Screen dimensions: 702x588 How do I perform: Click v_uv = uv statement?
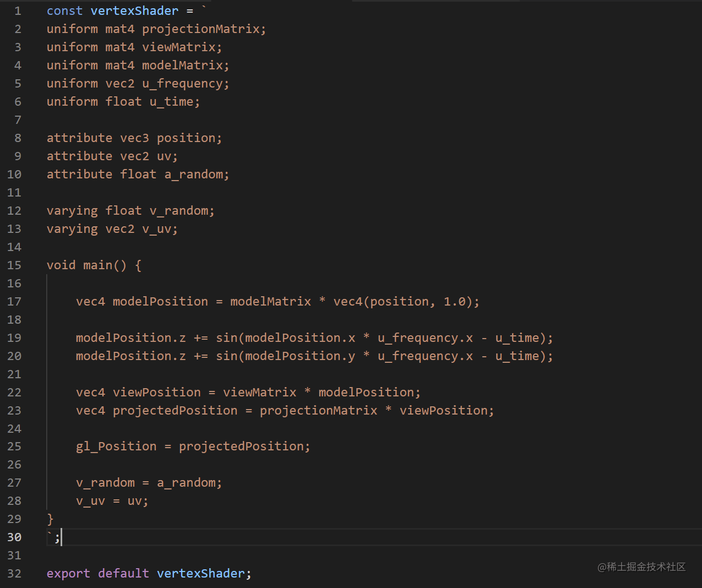(x=112, y=501)
